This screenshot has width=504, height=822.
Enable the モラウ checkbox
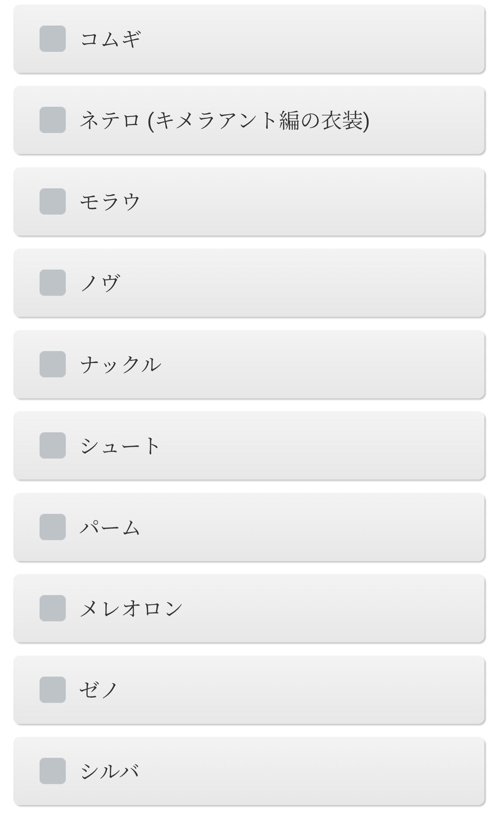click(x=53, y=202)
